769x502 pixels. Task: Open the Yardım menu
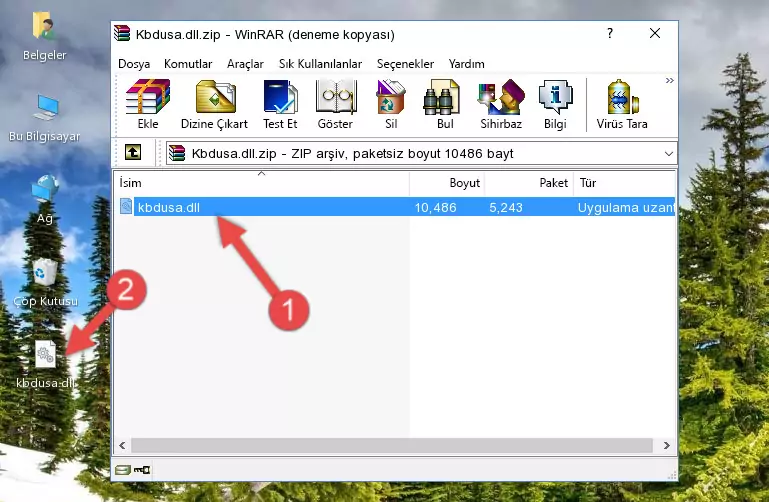click(x=466, y=64)
